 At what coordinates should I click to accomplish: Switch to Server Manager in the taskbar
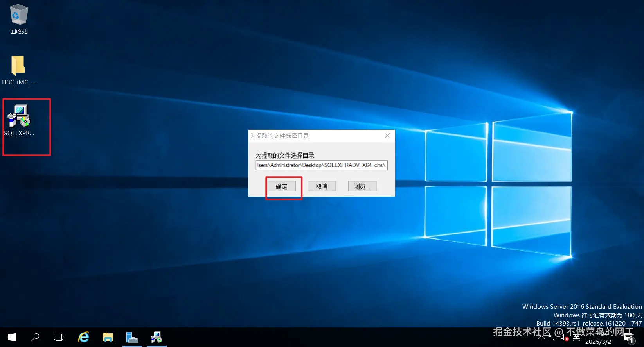pyautogui.click(x=132, y=337)
